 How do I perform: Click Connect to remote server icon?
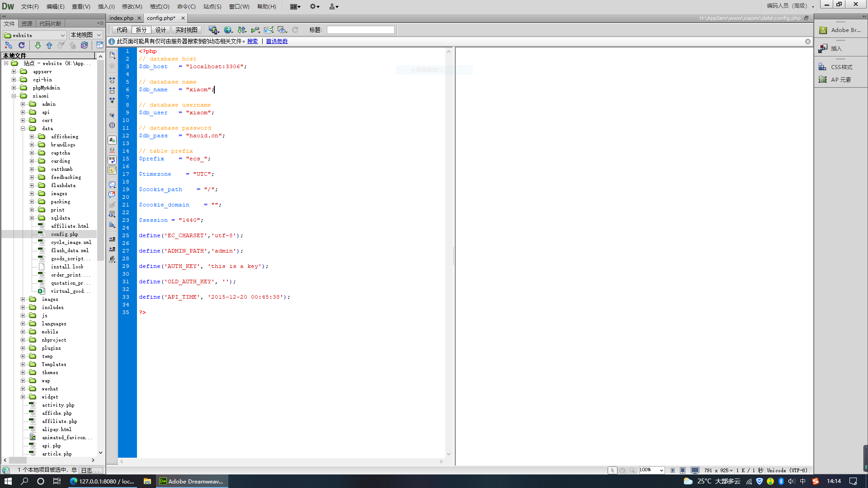point(9,45)
